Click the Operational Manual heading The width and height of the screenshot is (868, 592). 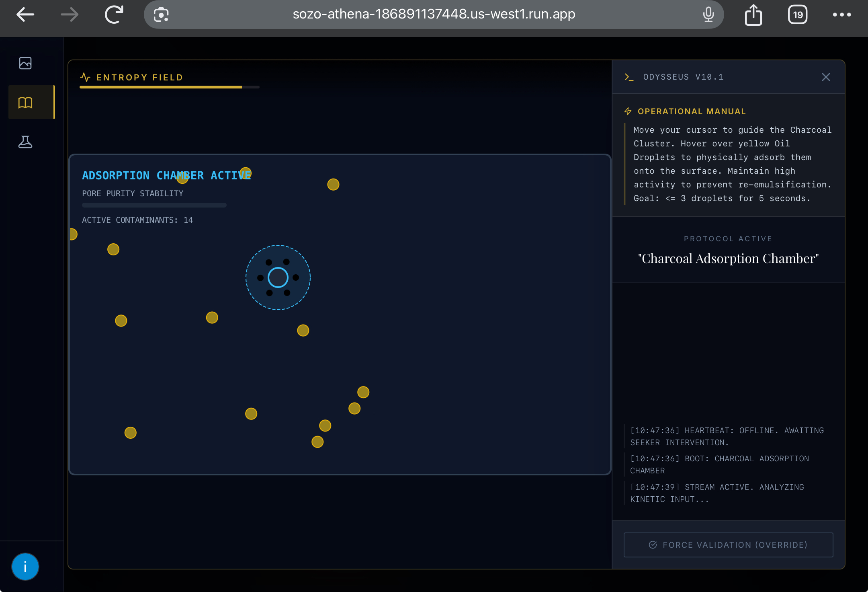[x=691, y=111]
